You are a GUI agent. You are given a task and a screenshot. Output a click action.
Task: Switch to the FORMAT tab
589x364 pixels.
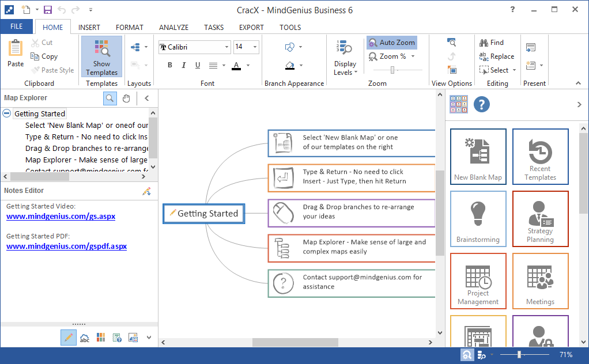click(x=129, y=28)
